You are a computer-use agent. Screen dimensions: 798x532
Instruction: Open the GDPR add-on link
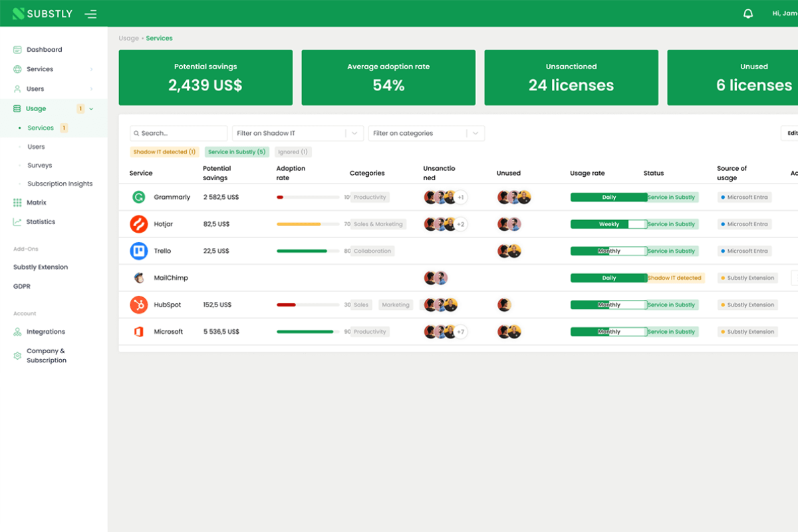(x=22, y=287)
